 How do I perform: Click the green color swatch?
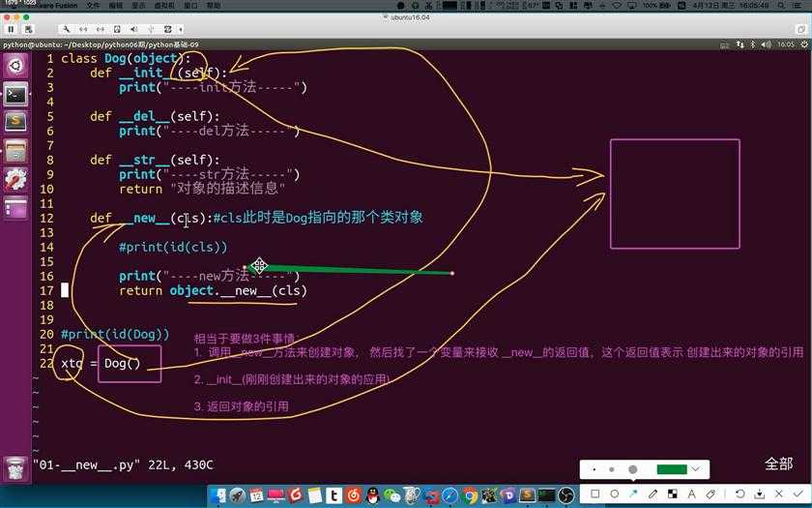point(672,469)
